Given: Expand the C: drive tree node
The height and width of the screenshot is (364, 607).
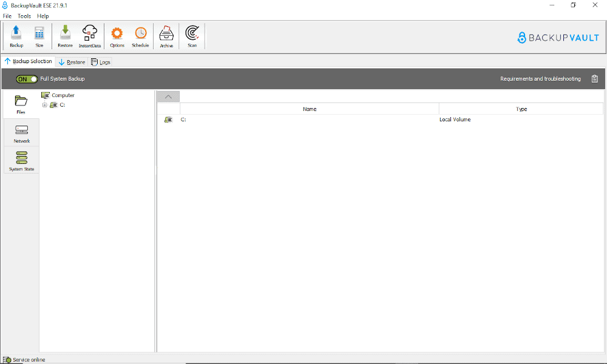Looking at the screenshot, I should 44,105.
